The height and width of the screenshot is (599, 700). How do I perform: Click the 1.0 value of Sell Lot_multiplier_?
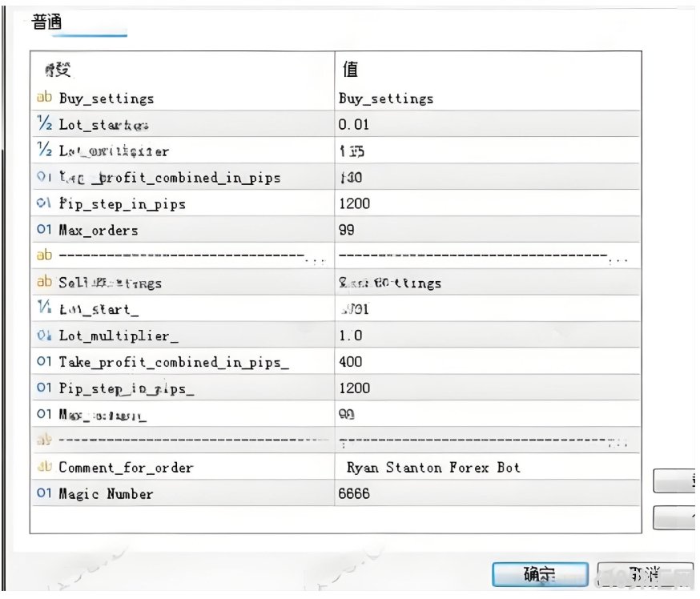[351, 336]
